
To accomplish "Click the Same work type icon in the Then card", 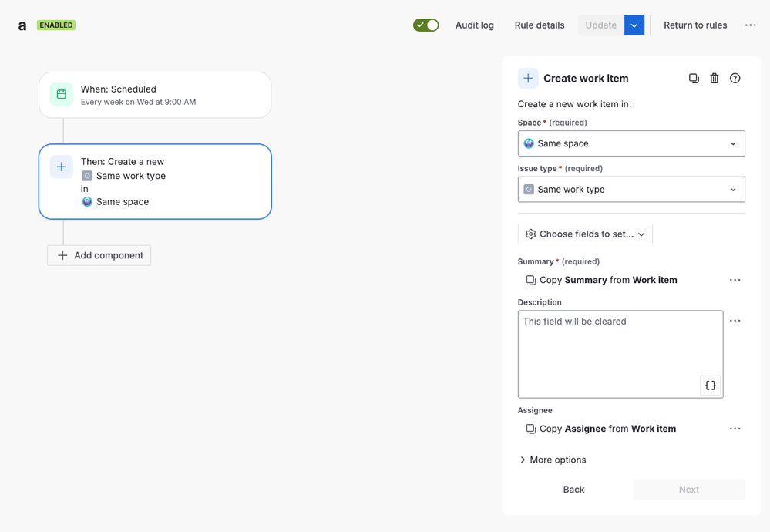I will point(87,176).
